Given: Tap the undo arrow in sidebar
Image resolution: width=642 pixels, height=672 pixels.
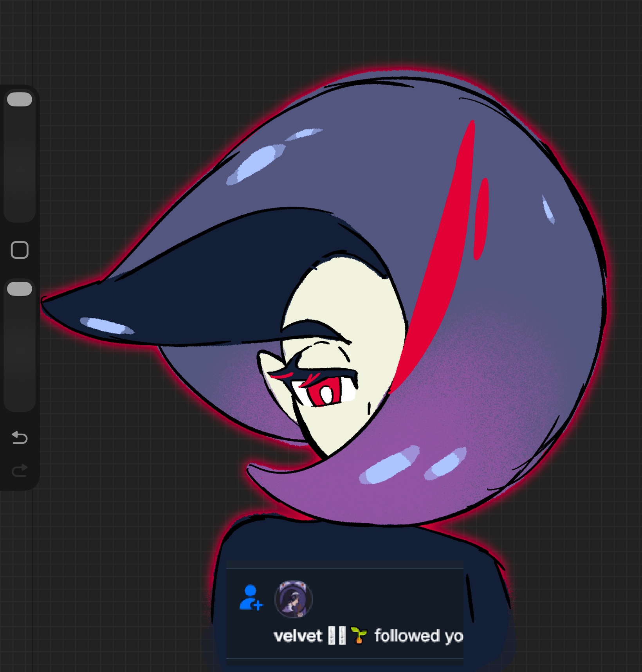Looking at the screenshot, I should pyautogui.click(x=20, y=437).
